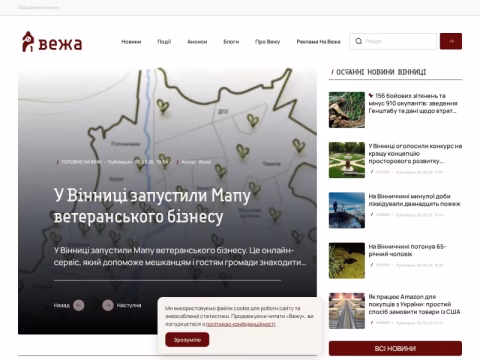Go to next slide with Наступна arrow

[108, 305]
